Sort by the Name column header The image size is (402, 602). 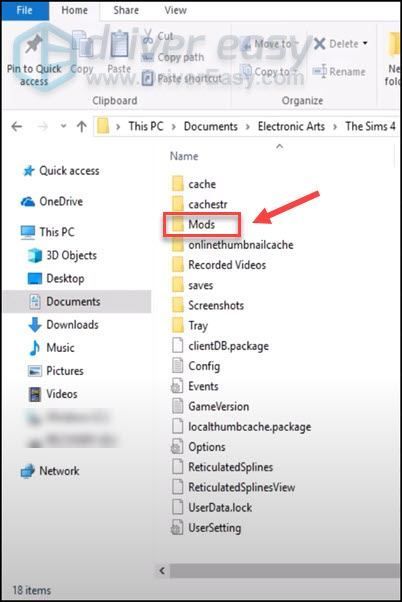tap(184, 156)
